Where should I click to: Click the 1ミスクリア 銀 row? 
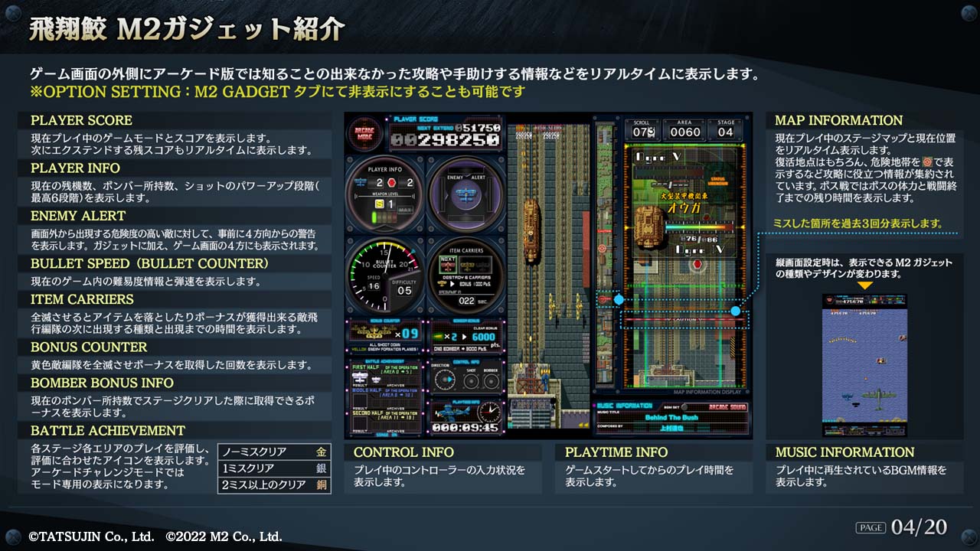tap(274, 468)
